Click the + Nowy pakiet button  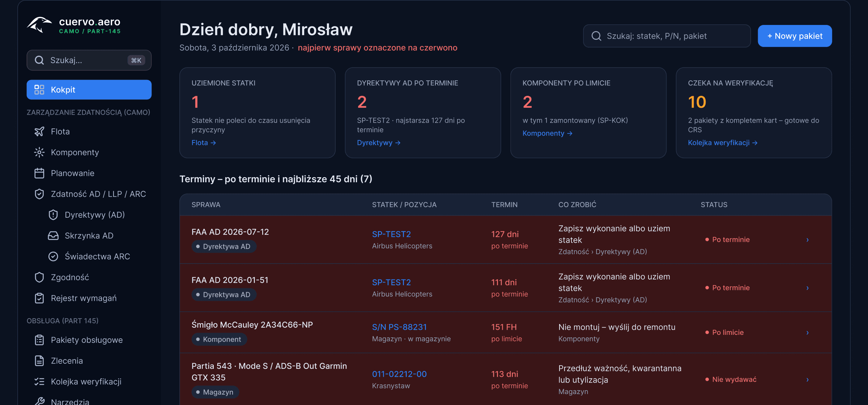795,36
